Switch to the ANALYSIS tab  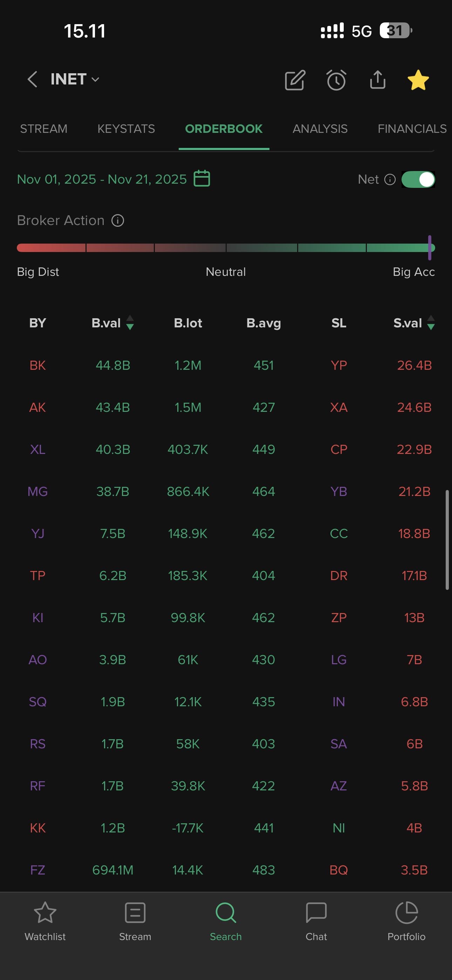[320, 129]
